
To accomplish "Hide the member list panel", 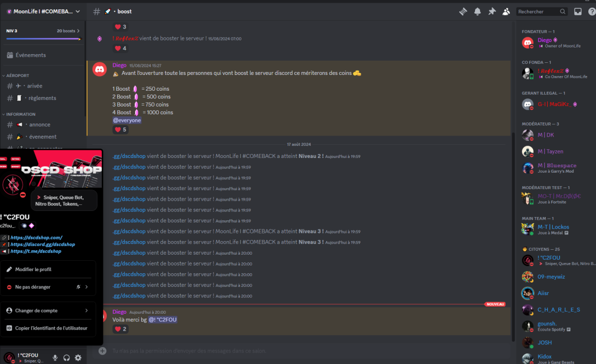I will click(x=506, y=11).
